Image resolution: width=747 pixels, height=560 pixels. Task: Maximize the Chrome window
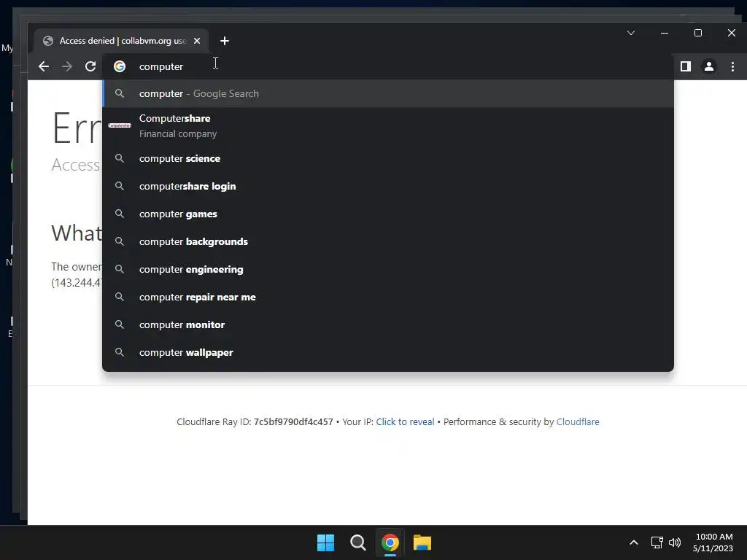point(698,33)
